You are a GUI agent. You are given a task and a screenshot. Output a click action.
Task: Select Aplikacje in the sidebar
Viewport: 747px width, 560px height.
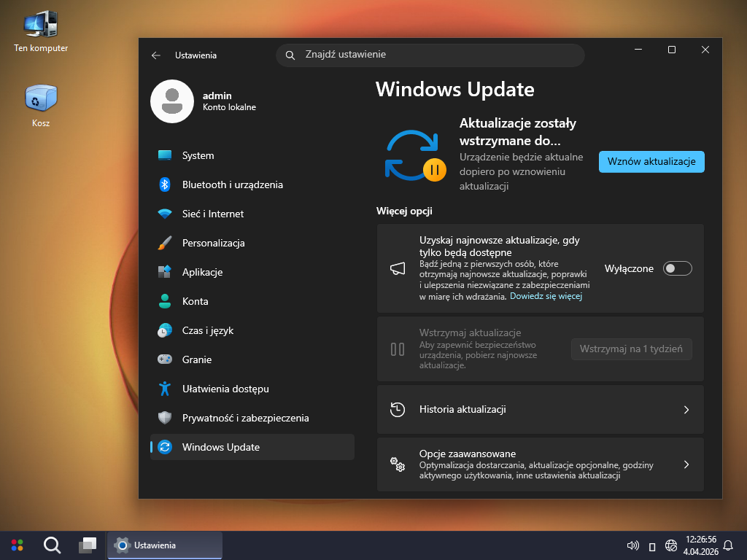pyautogui.click(x=202, y=272)
